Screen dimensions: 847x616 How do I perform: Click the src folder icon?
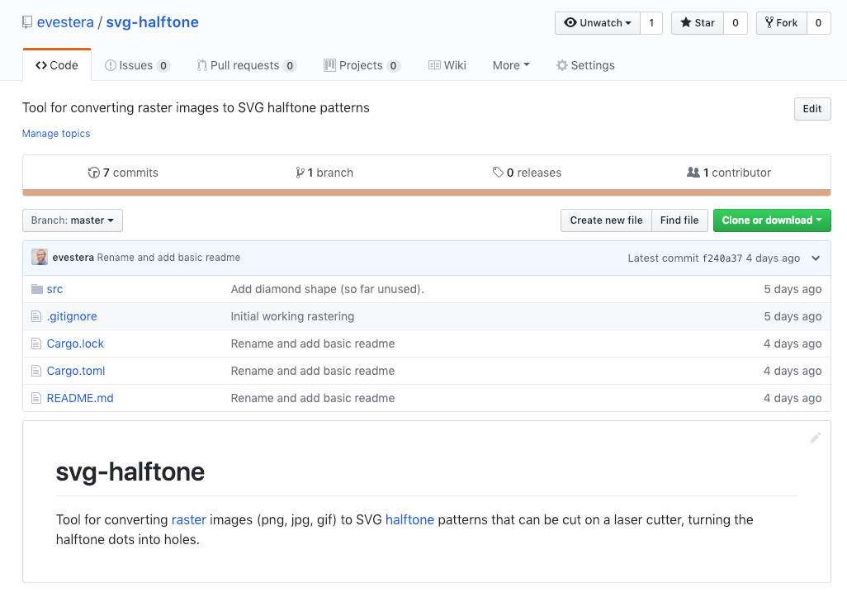click(36, 289)
